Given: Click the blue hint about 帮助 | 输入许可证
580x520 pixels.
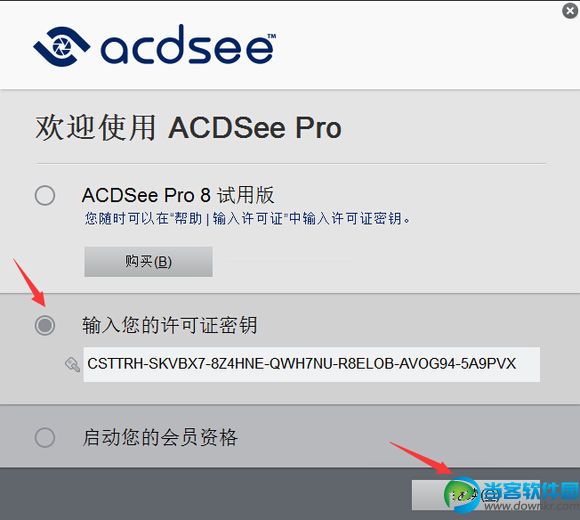Looking at the screenshot, I should 247,219.
